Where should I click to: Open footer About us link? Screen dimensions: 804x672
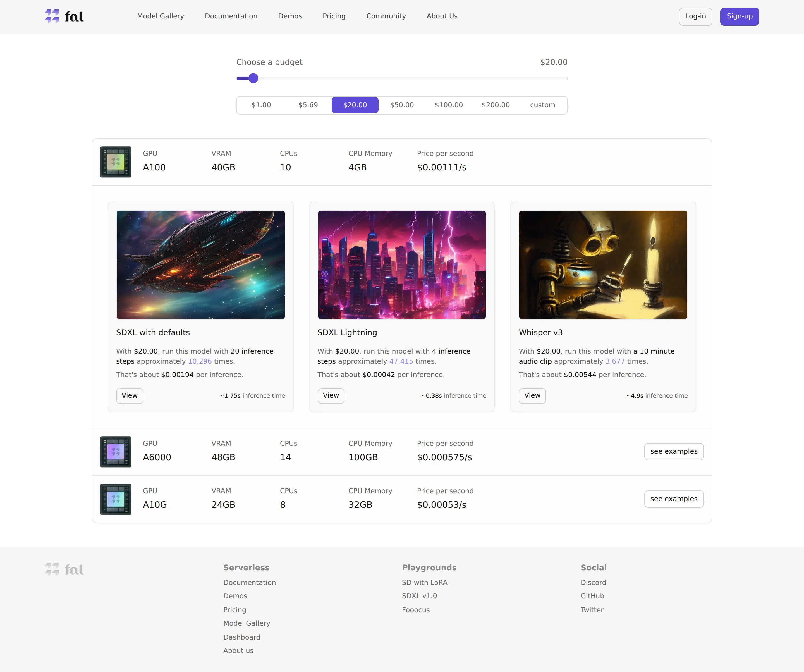point(238,650)
